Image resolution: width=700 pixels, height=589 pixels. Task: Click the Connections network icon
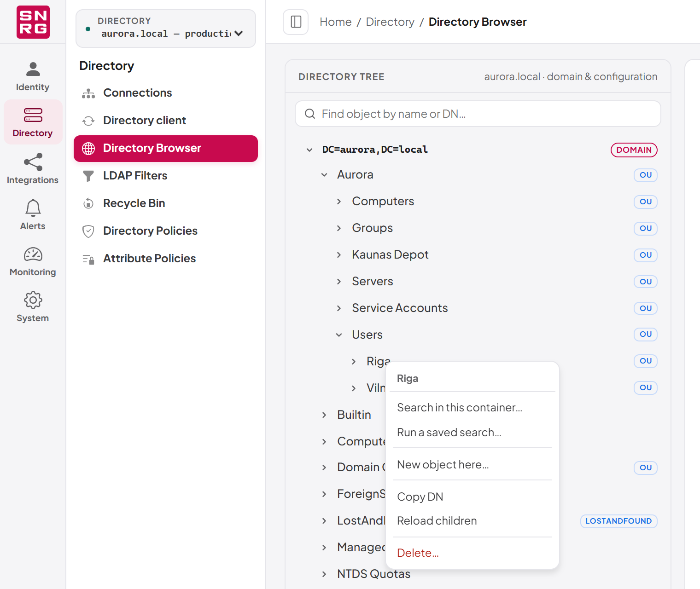click(88, 93)
